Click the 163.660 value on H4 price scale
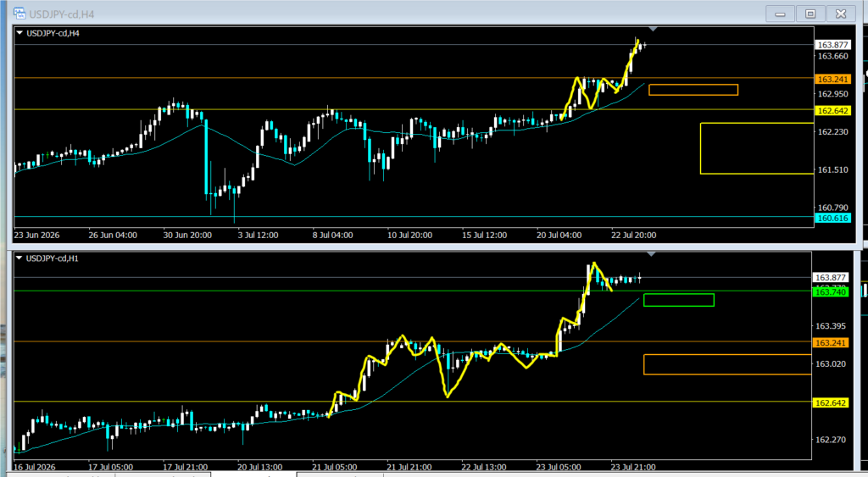This screenshot has width=868, height=477. [832, 56]
